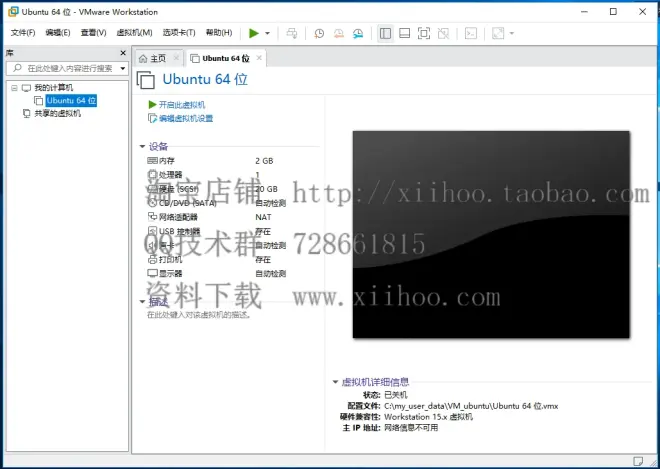Click the 配置文件 vmx path text
Screen dimensions: 660x469
(471, 406)
